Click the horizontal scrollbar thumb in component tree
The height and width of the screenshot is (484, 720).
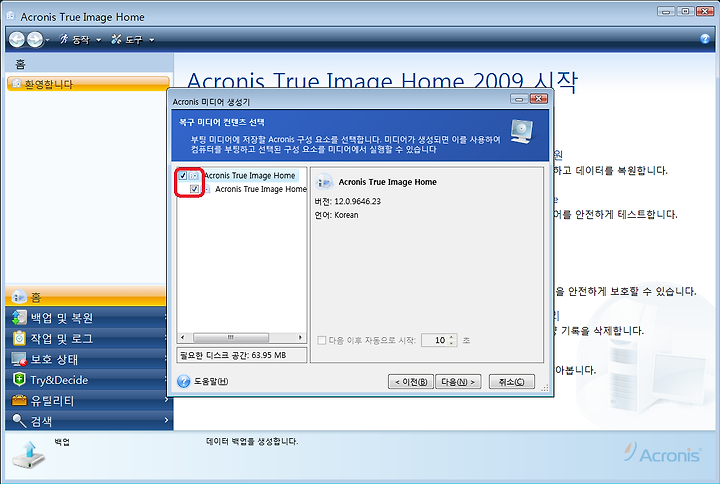point(231,338)
